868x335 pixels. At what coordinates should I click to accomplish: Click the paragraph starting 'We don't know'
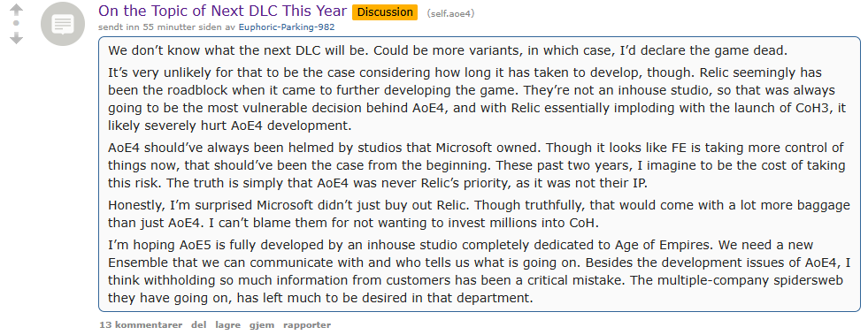(x=448, y=50)
